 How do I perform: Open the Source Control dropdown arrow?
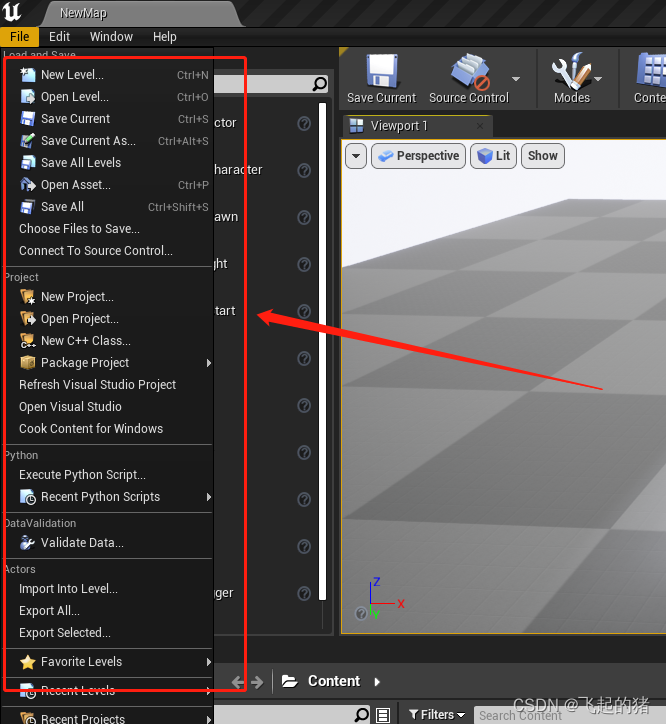click(x=516, y=79)
